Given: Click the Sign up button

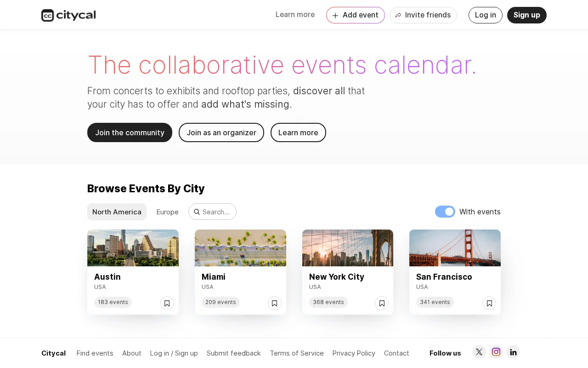Looking at the screenshot, I should 527,15.
